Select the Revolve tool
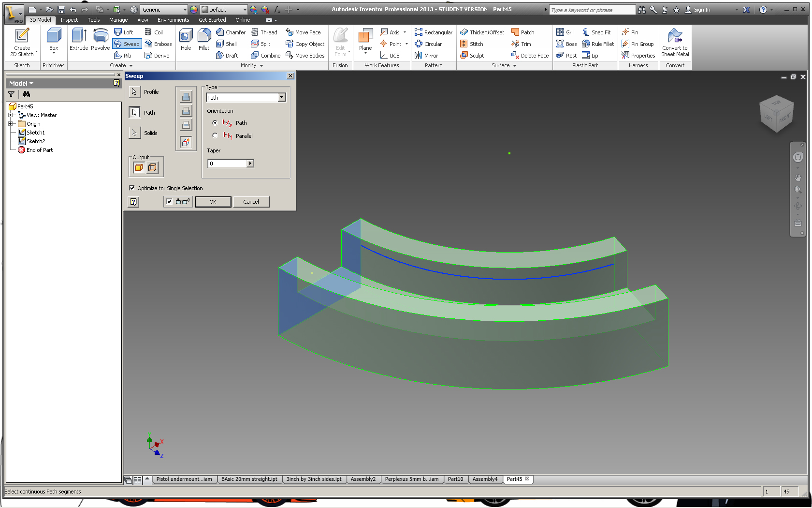Image resolution: width=812 pixels, height=508 pixels. click(x=100, y=39)
